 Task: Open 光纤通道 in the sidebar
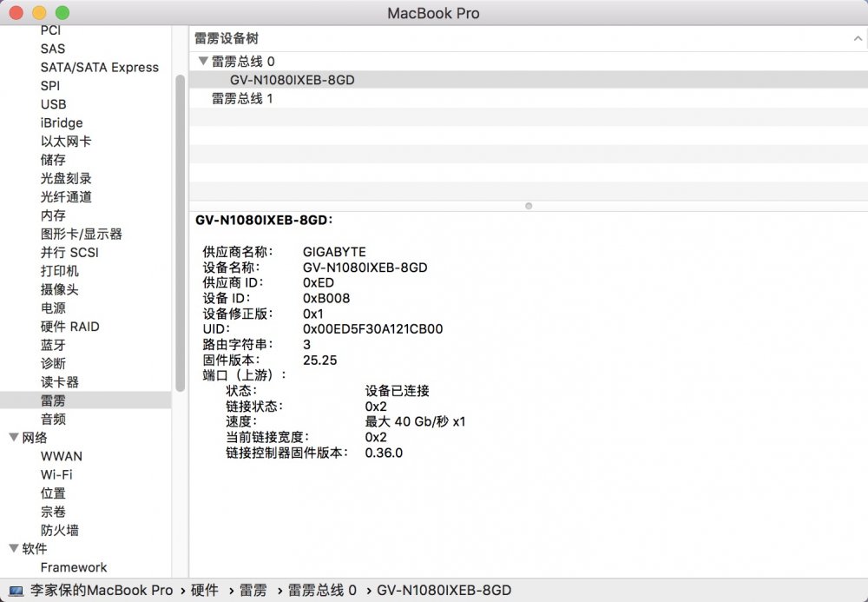tap(66, 196)
